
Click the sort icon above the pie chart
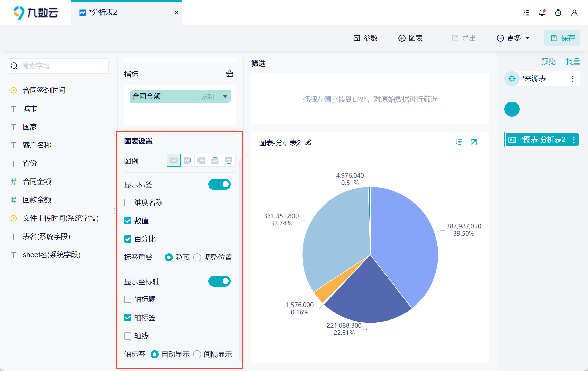pyautogui.click(x=459, y=142)
